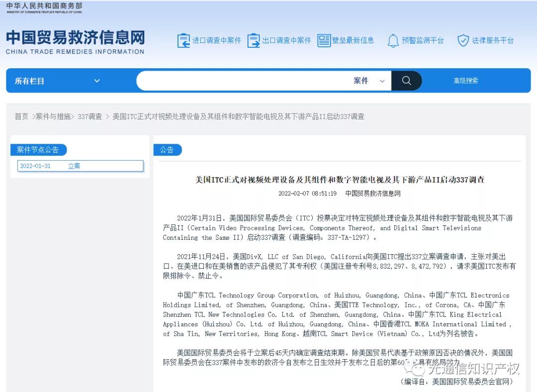This screenshot has height=392, width=537.
Task: Click breadcrumb title of current article
Action: point(238,116)
